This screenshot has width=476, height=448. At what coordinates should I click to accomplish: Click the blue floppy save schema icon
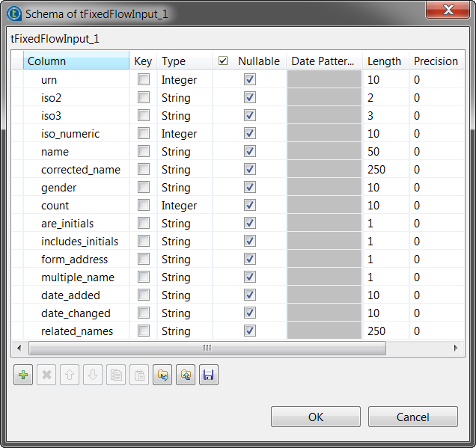[x=209, y=375]
